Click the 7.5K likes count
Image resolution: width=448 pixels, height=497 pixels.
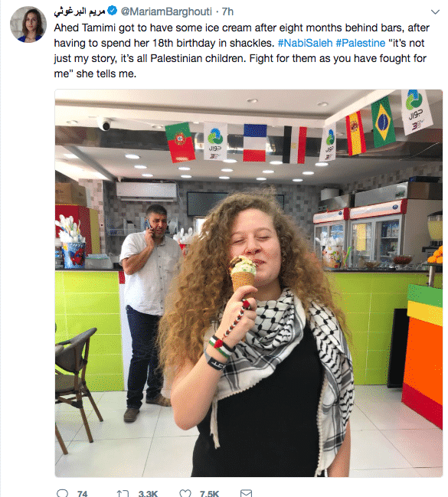[x=209, y=493]
